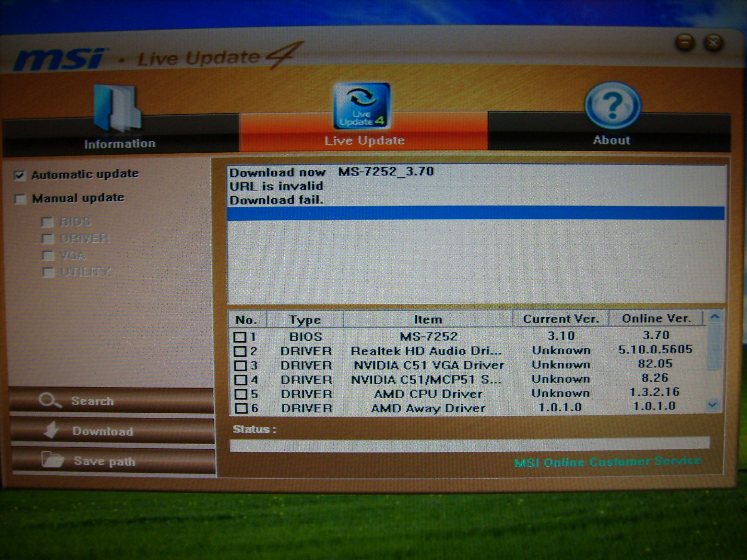This screenshot has height=560, width=747.
Task: Select the Realtek HD Audio Dri... item
Action: 426,351
